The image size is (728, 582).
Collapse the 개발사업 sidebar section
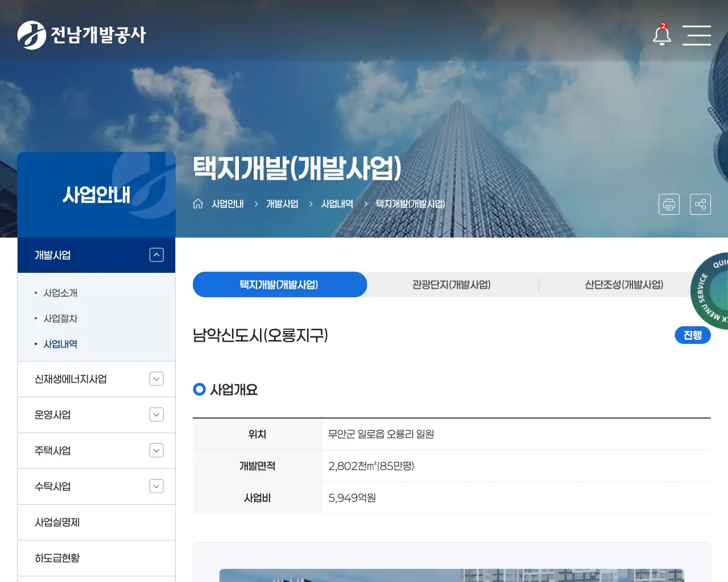point(156,255)
